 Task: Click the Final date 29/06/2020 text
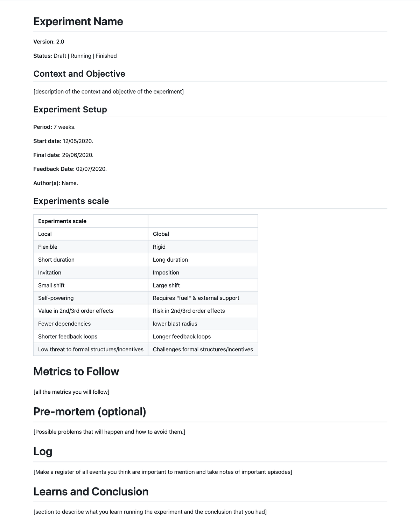pyautogui.click(x=63, y=155)
